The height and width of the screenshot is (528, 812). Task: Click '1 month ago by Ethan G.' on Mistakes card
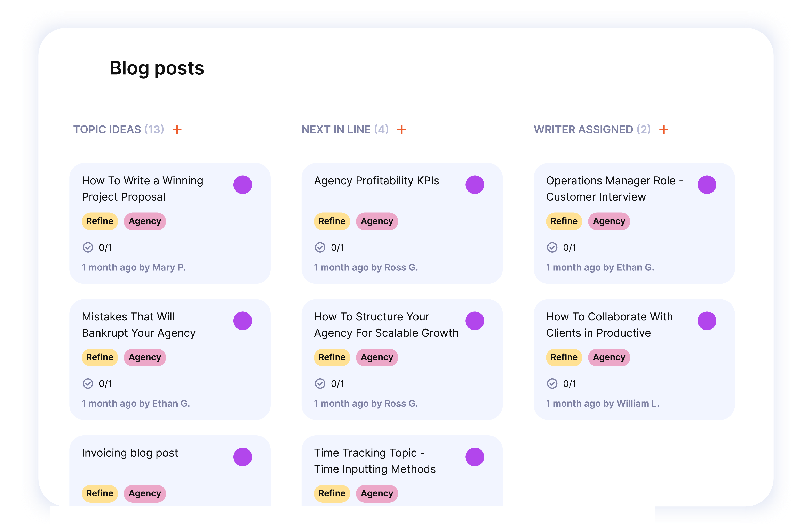coord(136,404)
